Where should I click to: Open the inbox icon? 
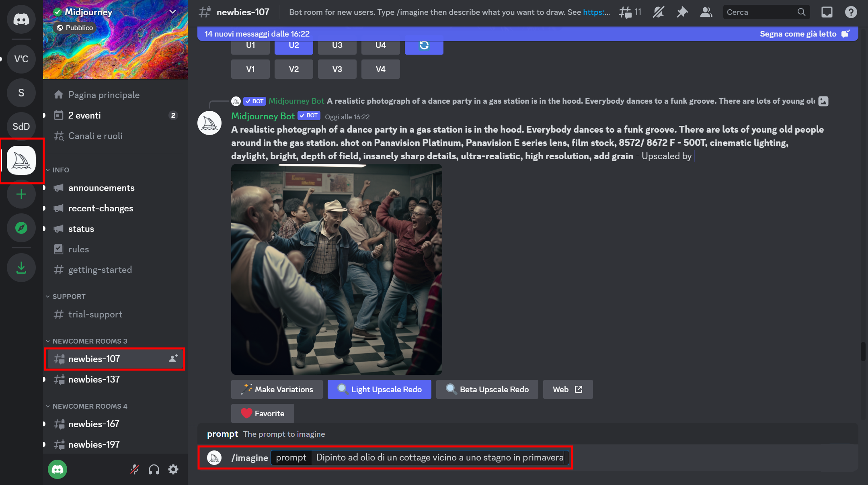[x=827, y=12]
